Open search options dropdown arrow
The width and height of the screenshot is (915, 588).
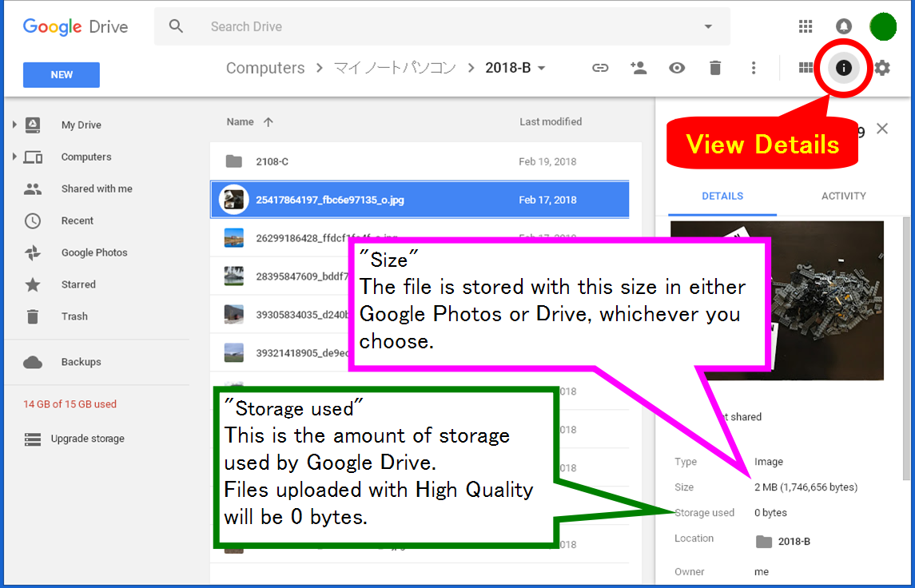point(708,27)
